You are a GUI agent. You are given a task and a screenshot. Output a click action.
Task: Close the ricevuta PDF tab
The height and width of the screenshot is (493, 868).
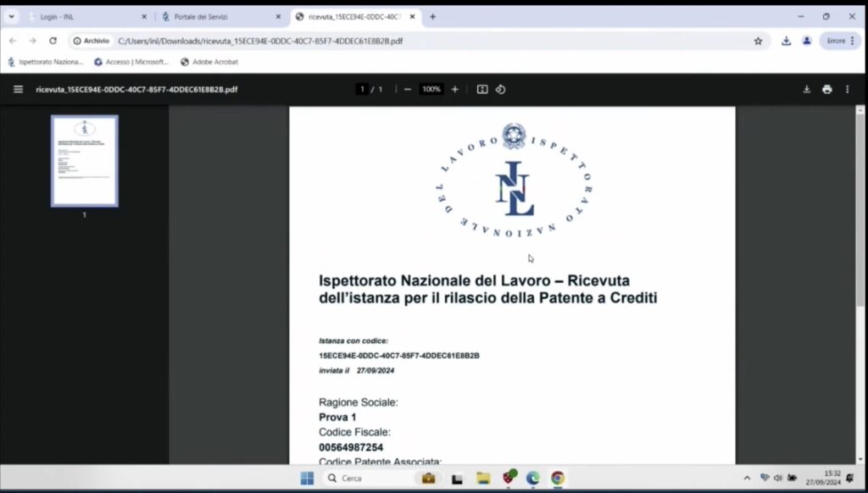click(413, 17)
